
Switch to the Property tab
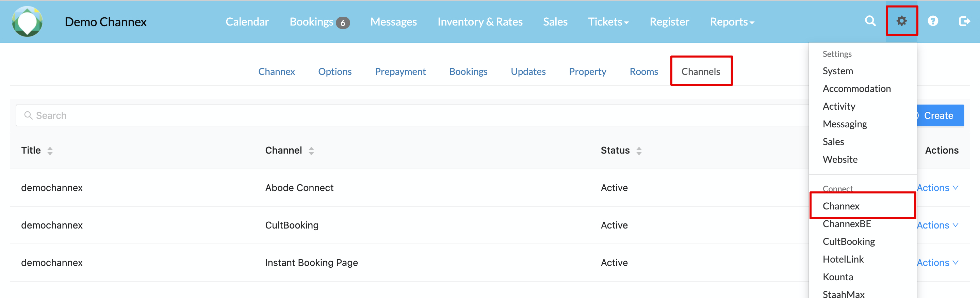(587, 72)
